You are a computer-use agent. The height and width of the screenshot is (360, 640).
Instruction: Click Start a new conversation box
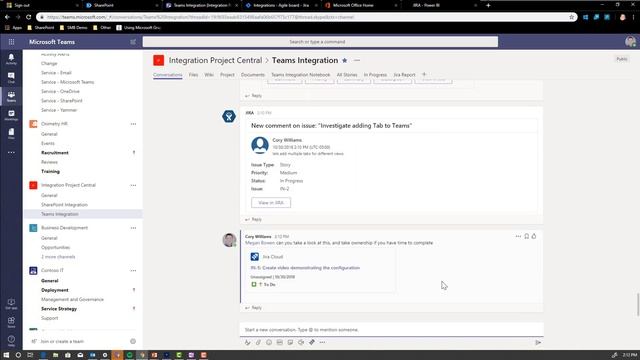click(392, 329)
